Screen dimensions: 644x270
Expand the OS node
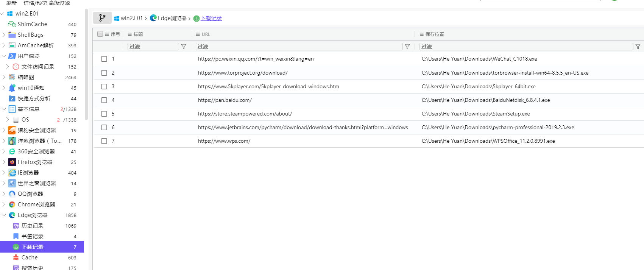(x=7, y=120)
